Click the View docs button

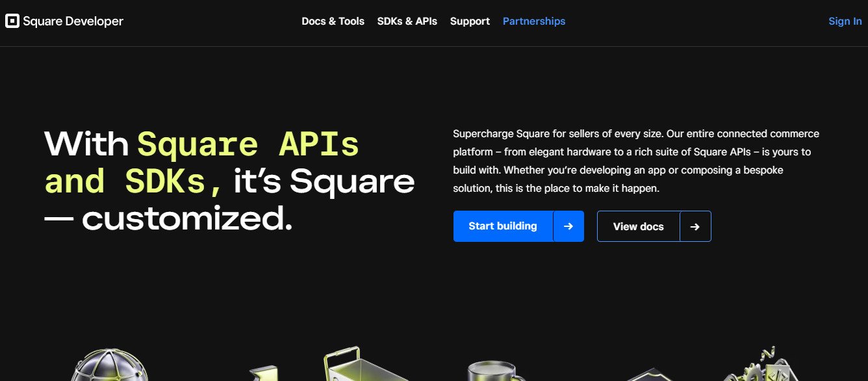pyautogui.click(x=638, y=226)
